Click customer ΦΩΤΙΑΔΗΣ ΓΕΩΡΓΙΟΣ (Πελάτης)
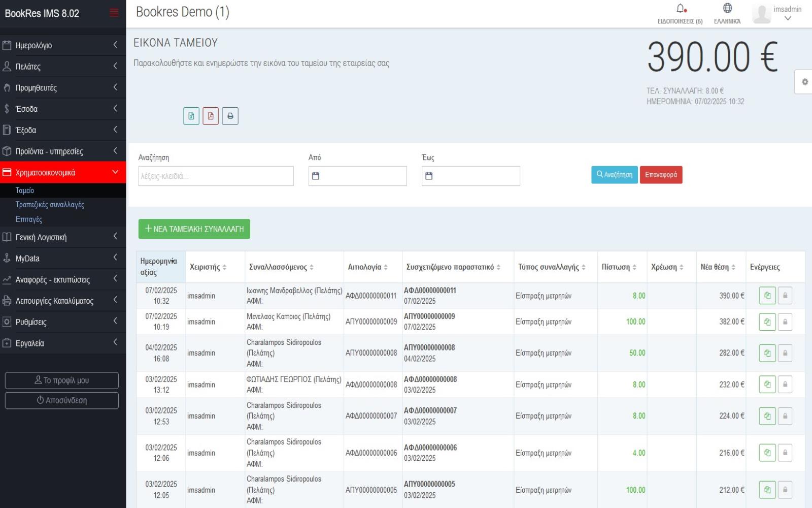The height and width of the screenshot is (508, 812). point(294,379)
